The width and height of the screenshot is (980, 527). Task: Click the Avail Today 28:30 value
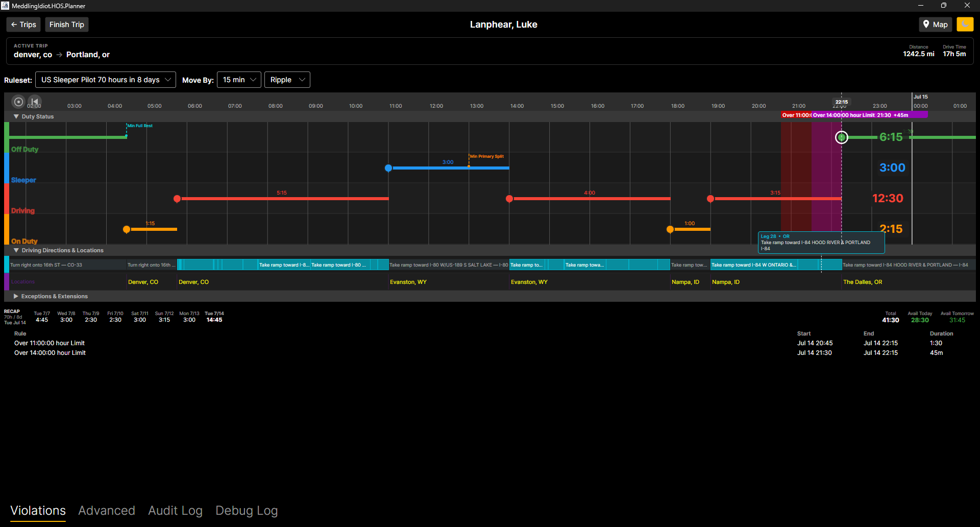pos(920,320)
